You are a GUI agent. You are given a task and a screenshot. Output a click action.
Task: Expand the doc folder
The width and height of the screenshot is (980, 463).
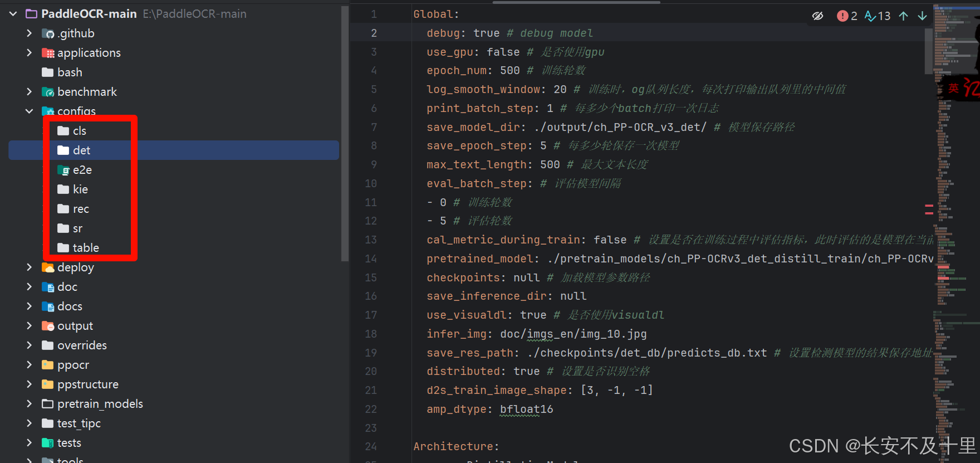[x=29, y=287]
